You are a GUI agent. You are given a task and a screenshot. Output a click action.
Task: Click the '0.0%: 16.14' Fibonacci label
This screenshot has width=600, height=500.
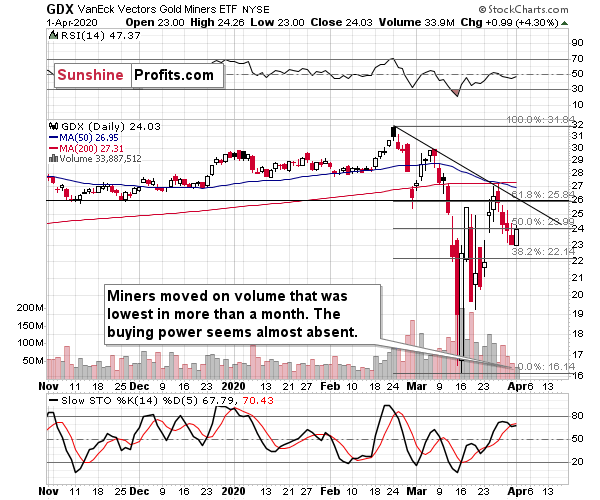coord(545,366)
